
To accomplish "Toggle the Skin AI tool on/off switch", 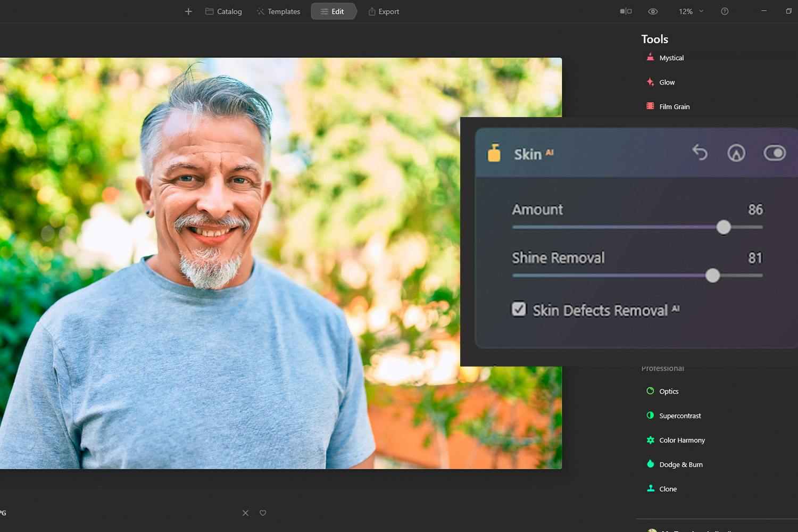I will pyautogui.click(x=775, y=153).
